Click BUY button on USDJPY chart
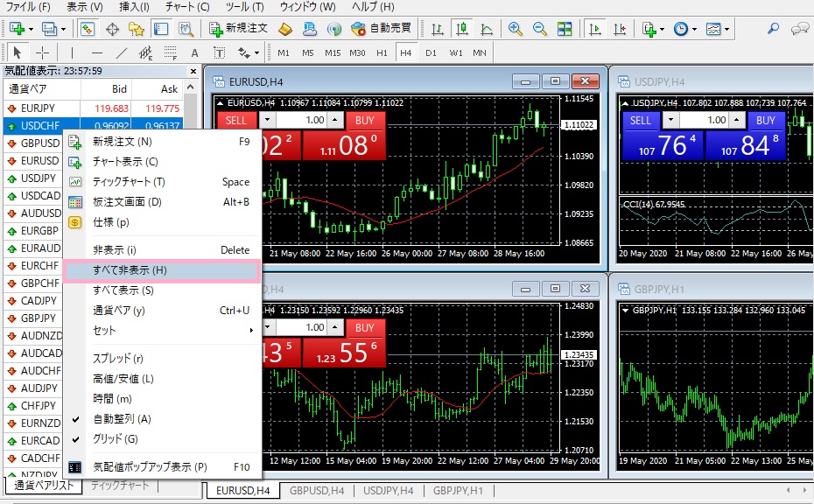The image size is (814, 504). 765,121
